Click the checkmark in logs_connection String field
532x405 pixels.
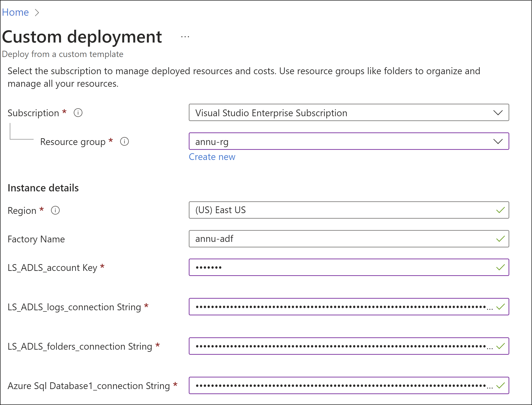[500, 307]
